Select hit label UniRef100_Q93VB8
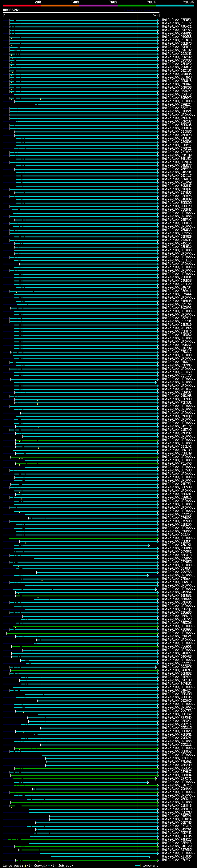This screenshot has height=868, width=197. [x=176, y=60]
